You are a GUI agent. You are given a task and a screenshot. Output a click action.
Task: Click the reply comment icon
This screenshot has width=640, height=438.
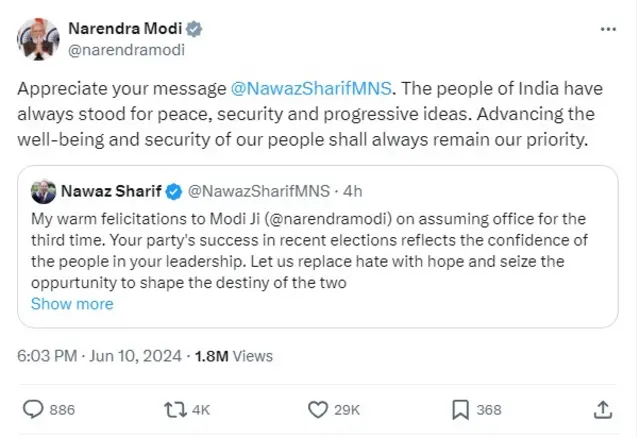point(33,408)
